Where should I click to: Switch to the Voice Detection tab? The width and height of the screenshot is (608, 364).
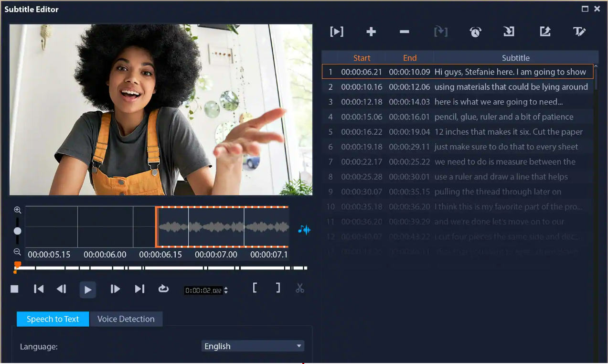(x=126, y=319)
